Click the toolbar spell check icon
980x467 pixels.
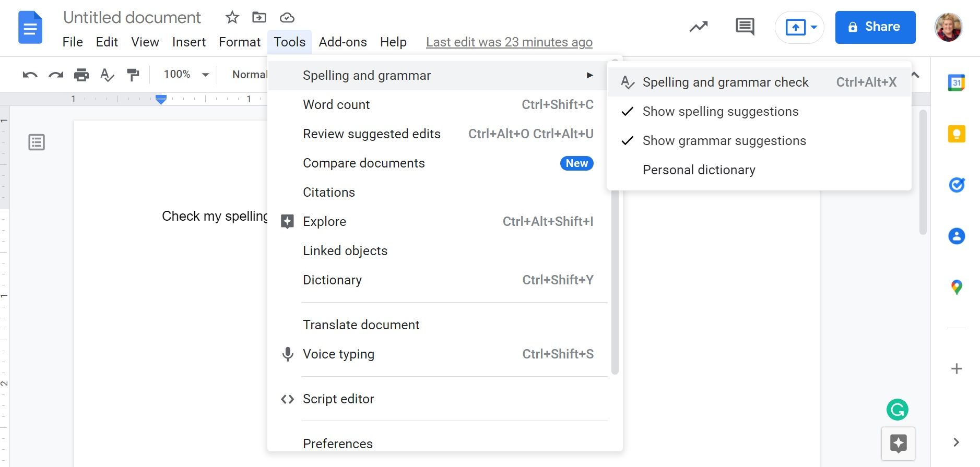[107, 75]
